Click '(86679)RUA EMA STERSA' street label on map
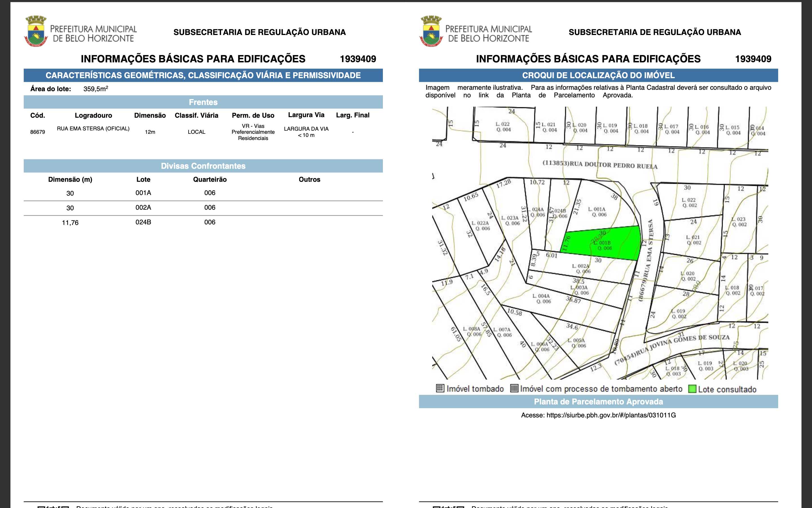The height and width of the screenshot is (508, 812). pyautogui.click(x=646, y=260)
